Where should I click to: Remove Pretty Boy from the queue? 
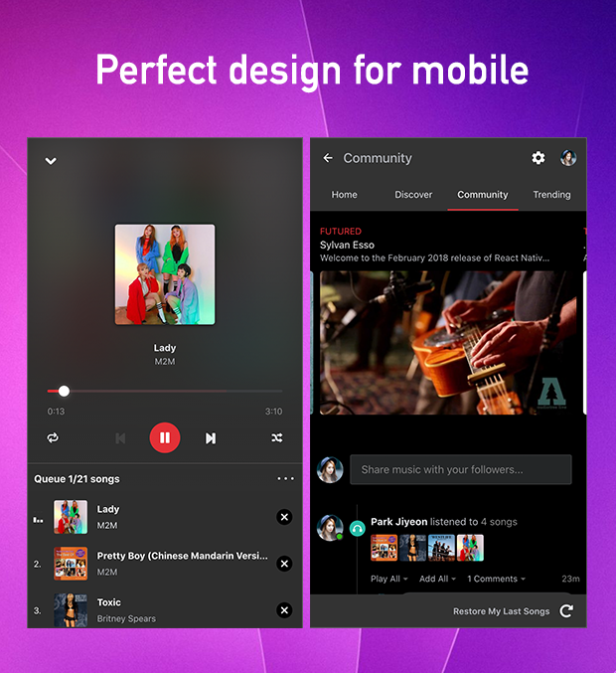point(284,564)
